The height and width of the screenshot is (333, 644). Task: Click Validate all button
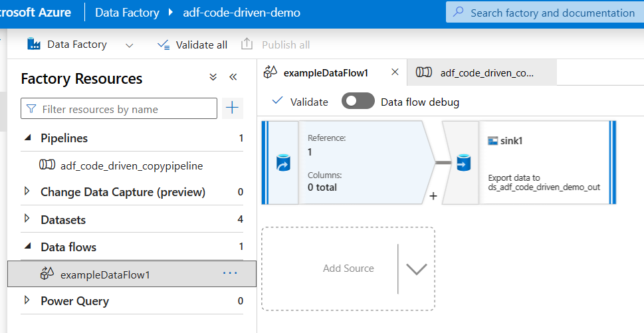click(192, 45)
